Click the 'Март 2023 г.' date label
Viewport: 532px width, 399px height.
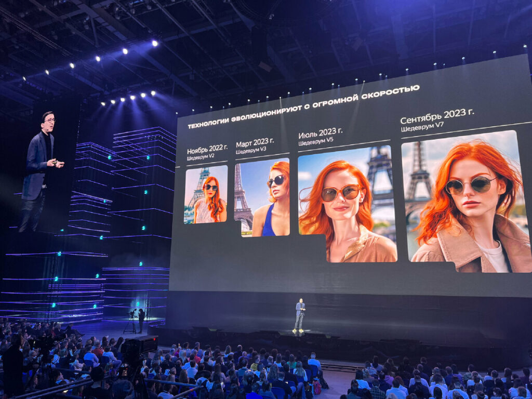[x=255, y=142]
